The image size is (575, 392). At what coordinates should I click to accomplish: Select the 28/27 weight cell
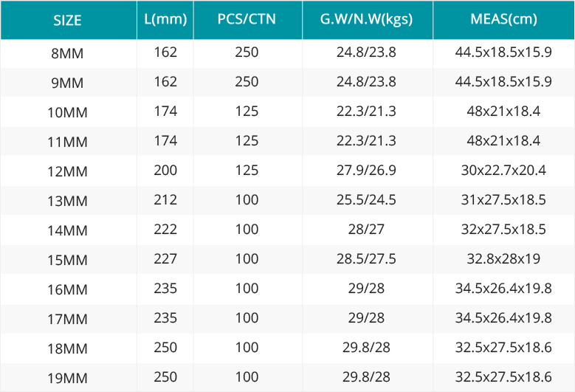point(366,230)
